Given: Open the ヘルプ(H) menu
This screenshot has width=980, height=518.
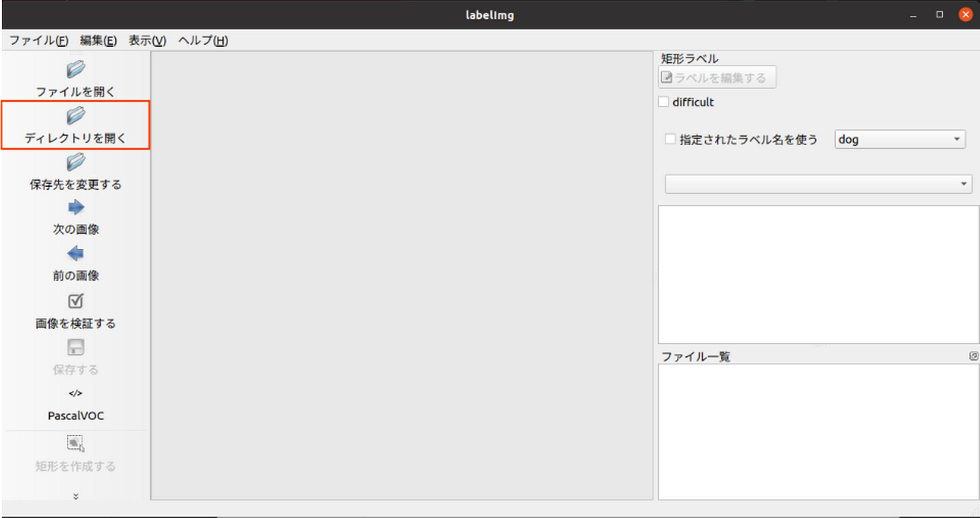Looking at the screenshot, I should tap(203, 41).
